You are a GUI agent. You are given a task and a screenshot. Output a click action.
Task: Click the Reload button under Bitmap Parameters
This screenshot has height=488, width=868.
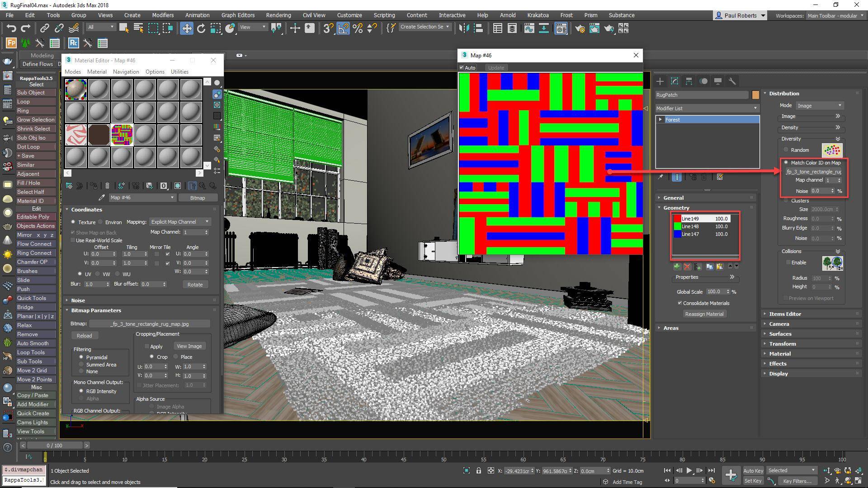pyautogui.click(x=85, y=335)
